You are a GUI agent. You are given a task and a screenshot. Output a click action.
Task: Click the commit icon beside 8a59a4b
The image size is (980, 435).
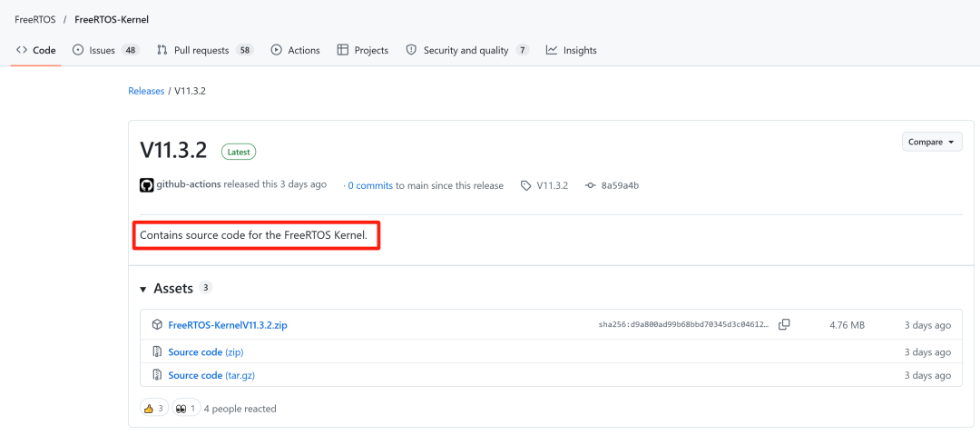pyautogui.click(x=591, y=185)
